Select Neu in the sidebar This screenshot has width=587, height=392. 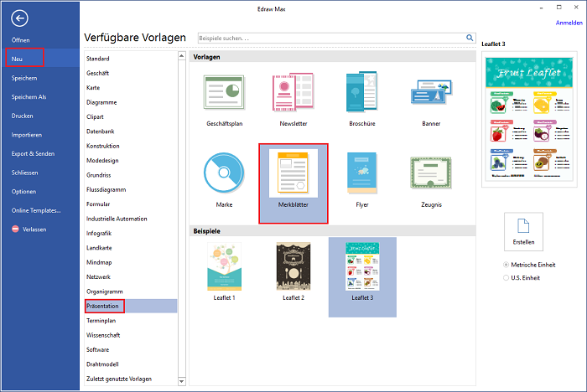(x=40, y=59)
